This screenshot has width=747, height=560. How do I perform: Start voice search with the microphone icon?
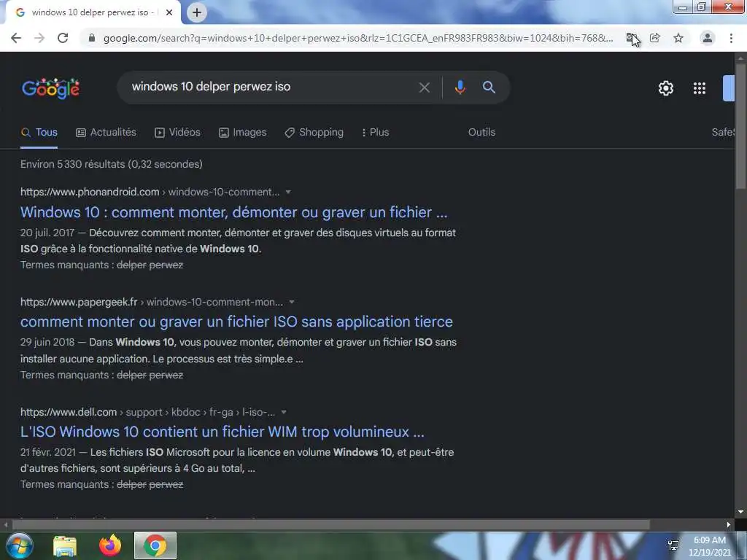(x=460, y=87)
